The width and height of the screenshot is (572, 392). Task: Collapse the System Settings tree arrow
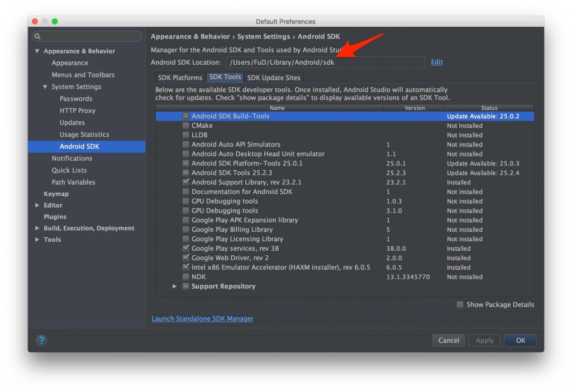click(45, 87)
